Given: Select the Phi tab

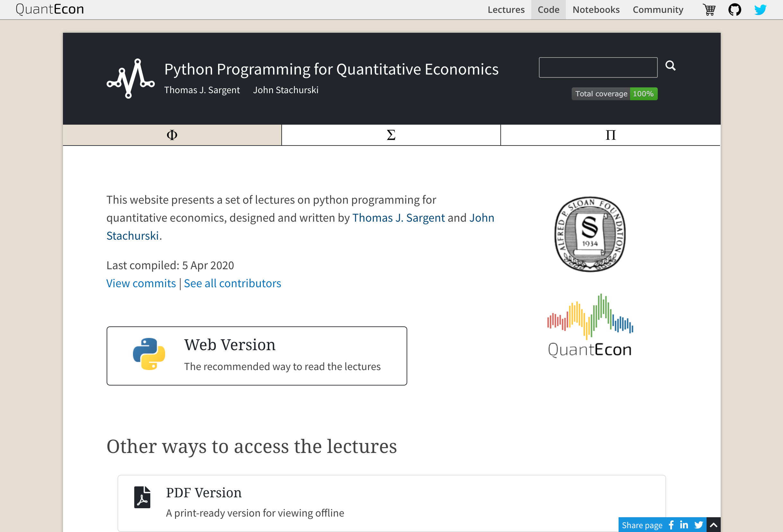Looking at the screenshot, I should (x=172, y=135).
